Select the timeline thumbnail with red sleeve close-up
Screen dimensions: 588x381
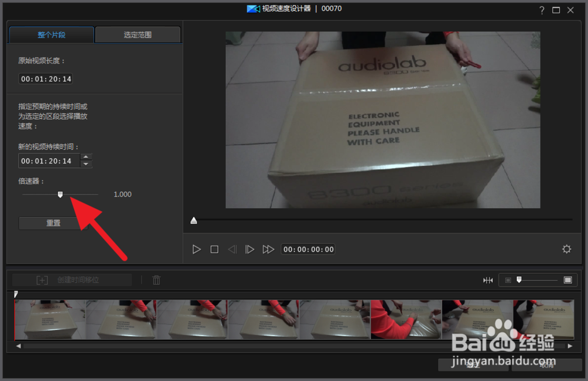(x=406, y=319)
